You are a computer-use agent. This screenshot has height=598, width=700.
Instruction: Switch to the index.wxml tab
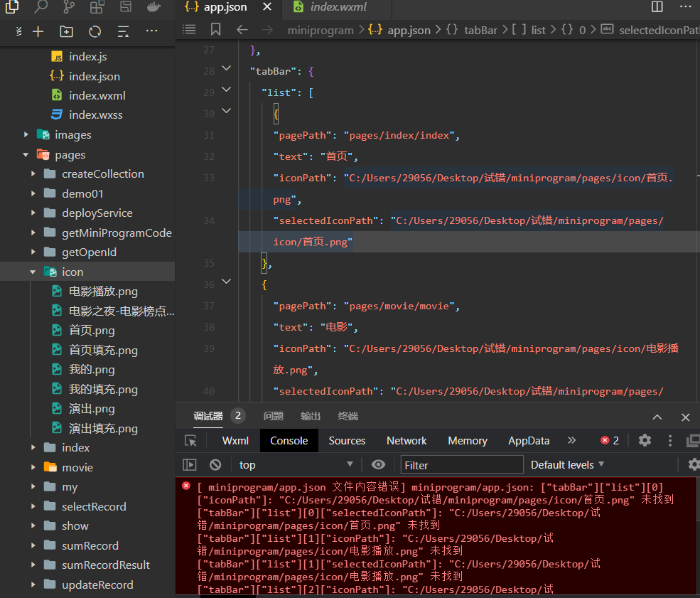pyautogui.click(x=338, y=6)
